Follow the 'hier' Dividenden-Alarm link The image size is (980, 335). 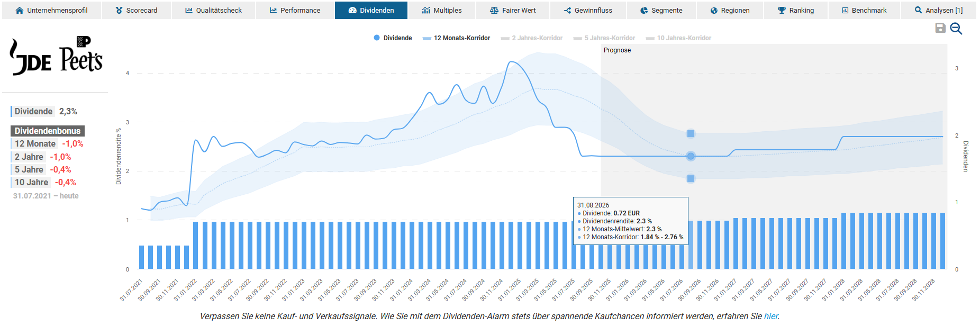click(x=770, y=316)
